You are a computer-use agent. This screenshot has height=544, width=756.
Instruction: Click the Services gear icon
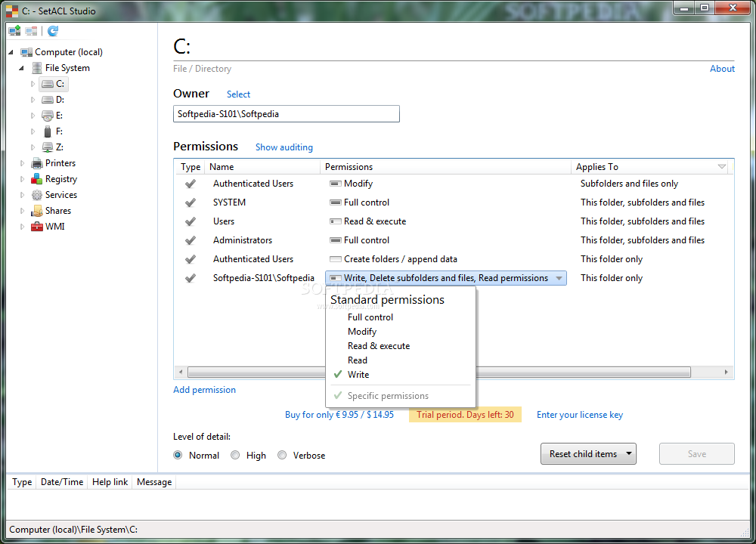36,195
